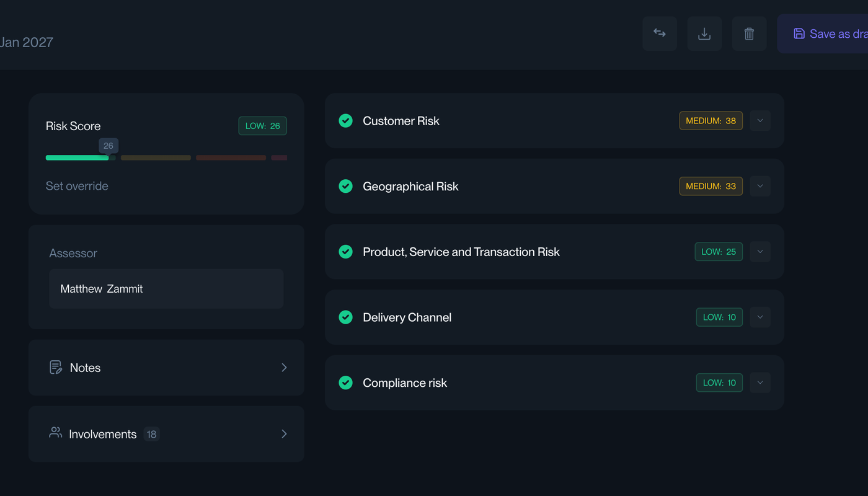Toggle completion for Product, Service and Transaction Risk
The height and width of the screenshot is (496, 868).
coord(345,252)
